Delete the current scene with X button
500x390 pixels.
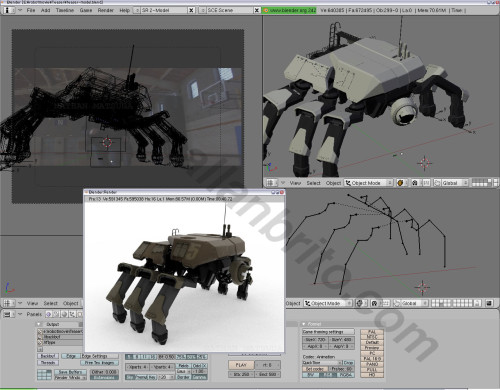click(257, 10)
